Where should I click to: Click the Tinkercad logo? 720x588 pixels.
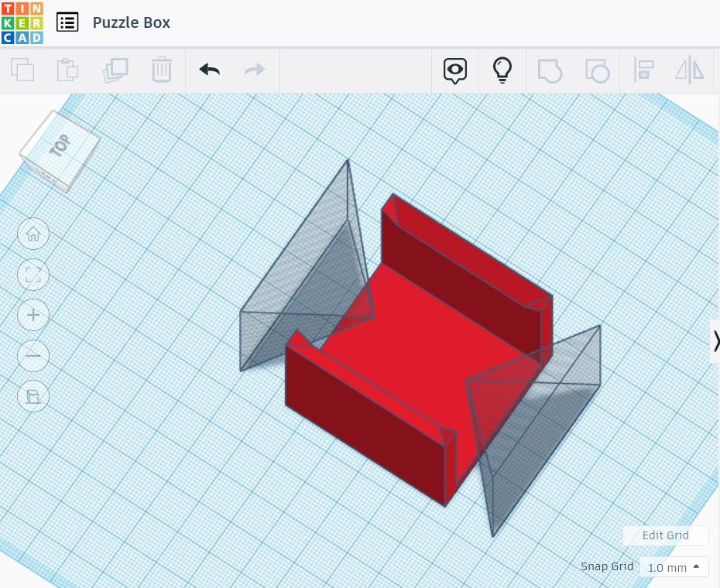[22, 23]
